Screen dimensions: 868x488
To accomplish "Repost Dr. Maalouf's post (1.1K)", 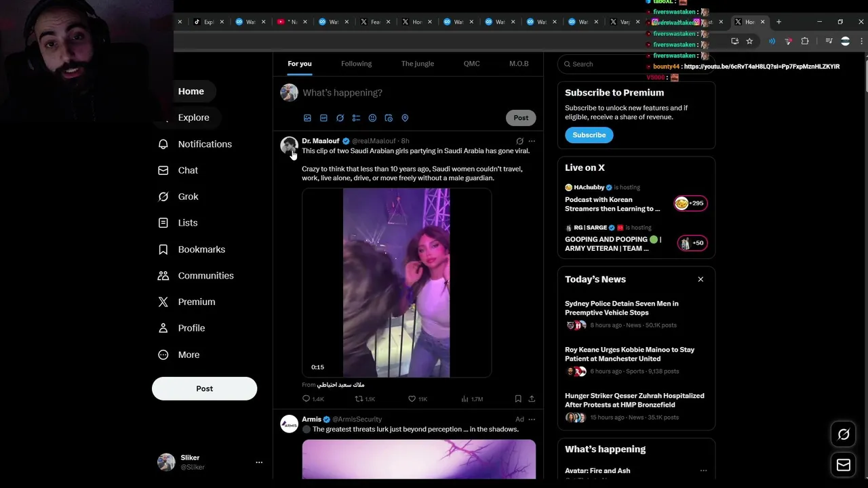I will coord(365,399).
